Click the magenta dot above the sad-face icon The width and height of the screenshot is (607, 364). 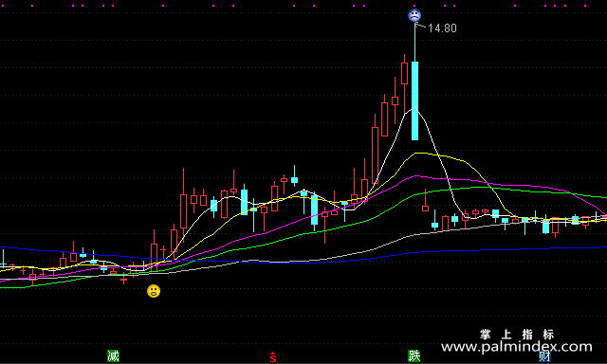coord(414,6)
